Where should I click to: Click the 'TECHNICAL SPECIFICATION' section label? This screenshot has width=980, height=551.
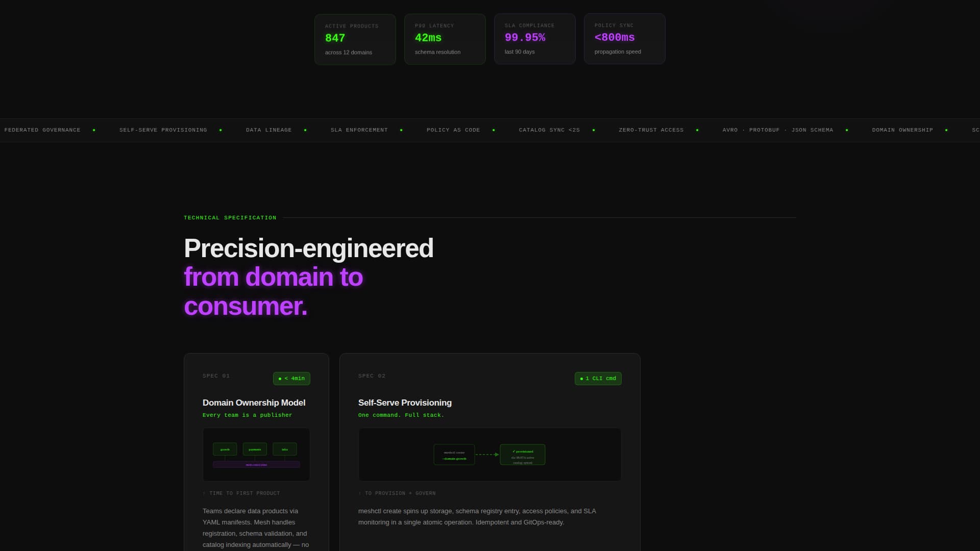230,218
